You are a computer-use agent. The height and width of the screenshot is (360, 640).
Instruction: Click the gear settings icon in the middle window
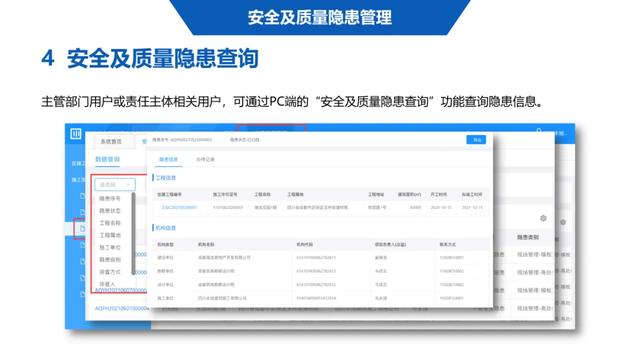click(x=543, y=218)
